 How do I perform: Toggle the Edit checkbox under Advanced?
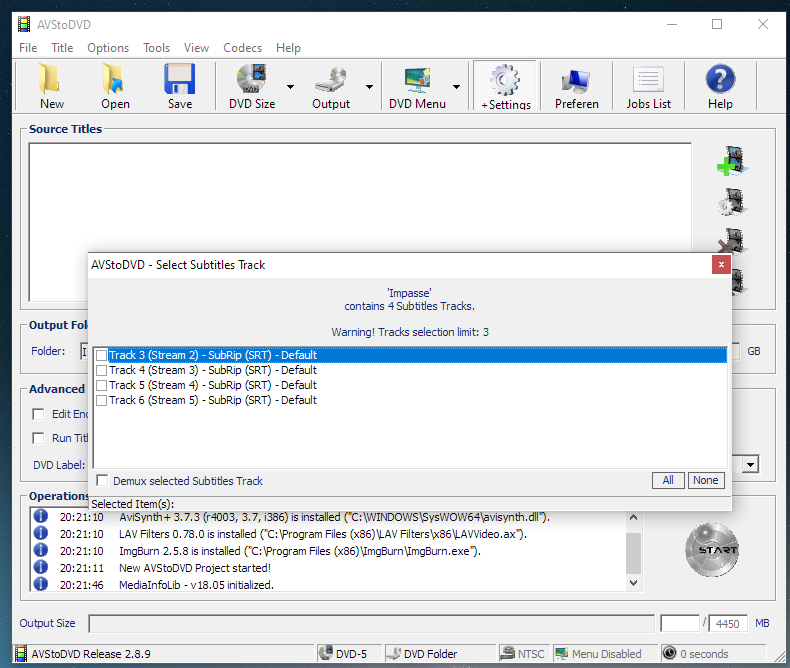click(38, 414)
